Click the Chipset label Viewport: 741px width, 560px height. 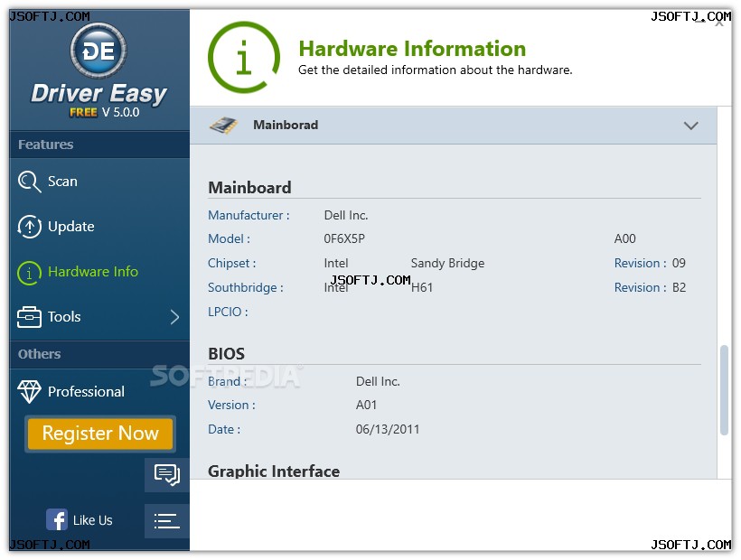pyautogui.click(x=231, y=264)
